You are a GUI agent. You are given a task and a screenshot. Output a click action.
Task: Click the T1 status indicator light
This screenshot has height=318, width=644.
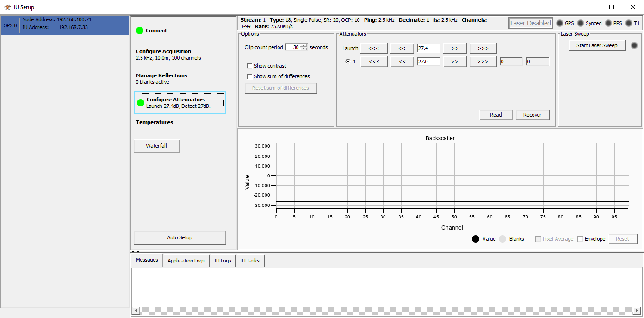[628, 23]
